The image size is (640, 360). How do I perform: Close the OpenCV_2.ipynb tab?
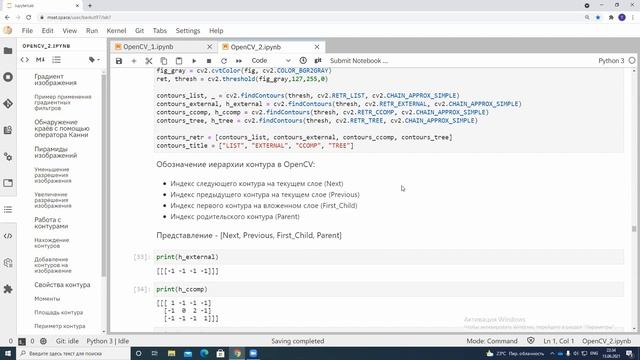point(317,47)
